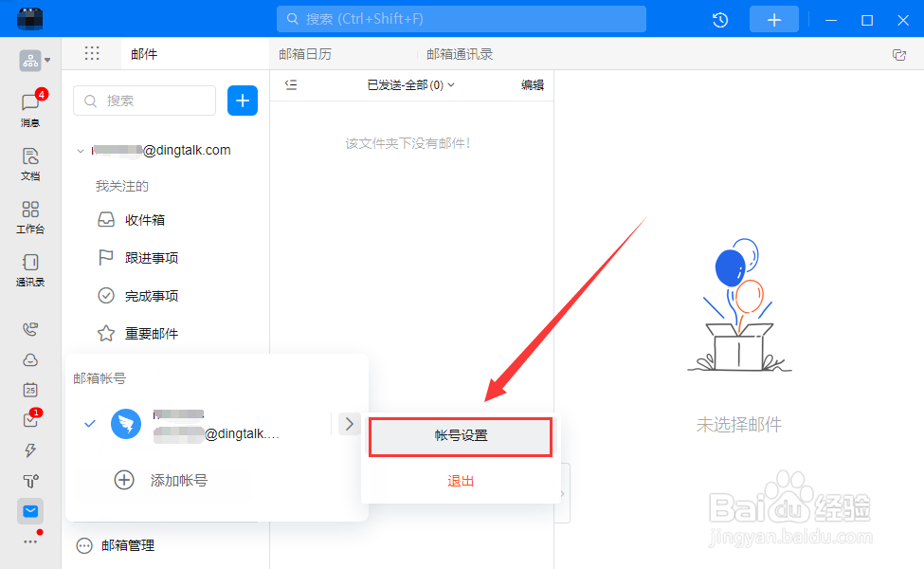Open the to-do icon with red badge
924x569 pixels.
29,420
